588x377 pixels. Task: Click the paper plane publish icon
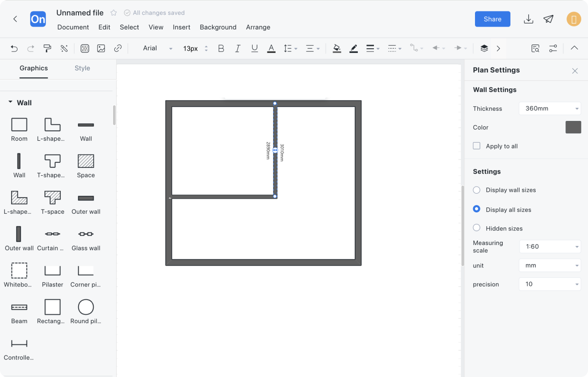pos(548,19)
